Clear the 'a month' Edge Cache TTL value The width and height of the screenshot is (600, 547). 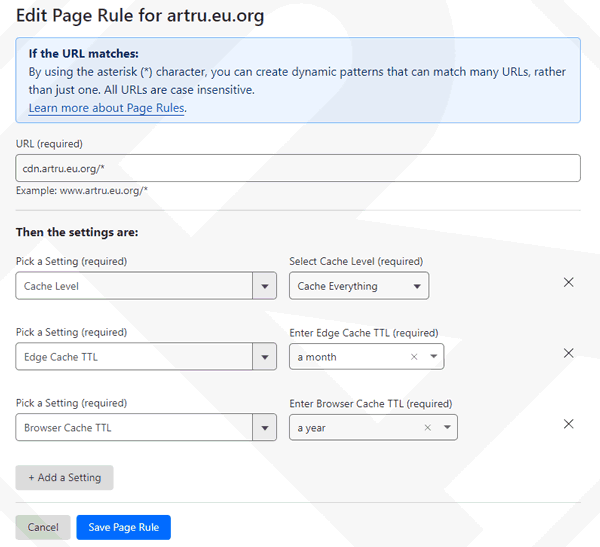414,357
